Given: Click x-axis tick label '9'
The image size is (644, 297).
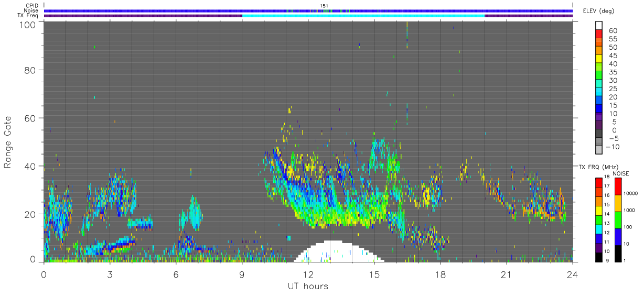Looking at the screenshot, I should tap(242, 274).
